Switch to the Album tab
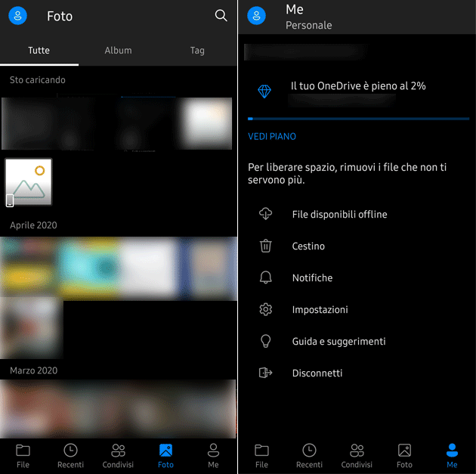 point(118,51)
